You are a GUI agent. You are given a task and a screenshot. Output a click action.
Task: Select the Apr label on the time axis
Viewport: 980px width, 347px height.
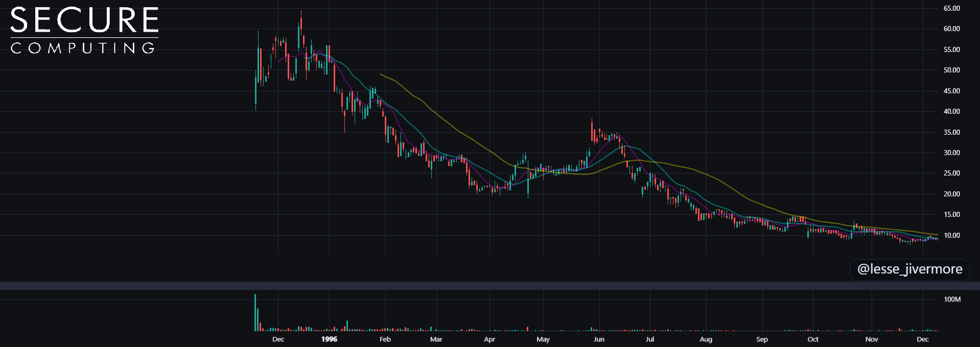click(489, 339)
